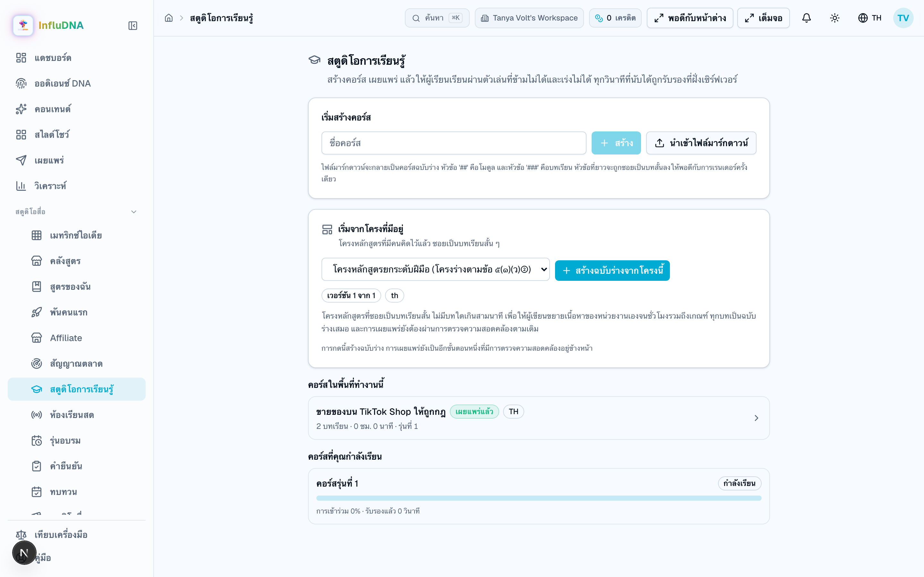Toggle light/dark theme sun icon
The image size is (924, 577).
[835, 18]
